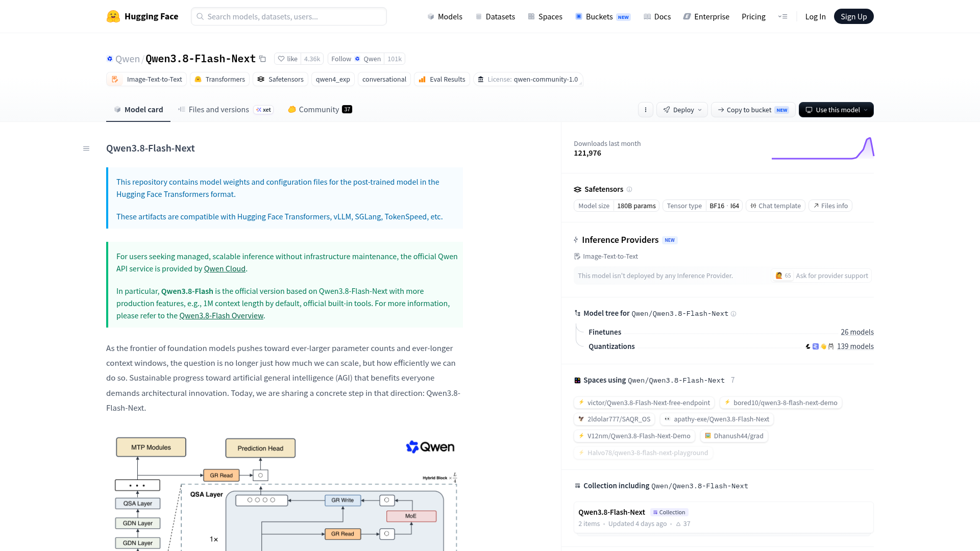The width and height of the screenshot is (980, 551).
Task: Click Ask for provider support
Action: tap(821, 275)
